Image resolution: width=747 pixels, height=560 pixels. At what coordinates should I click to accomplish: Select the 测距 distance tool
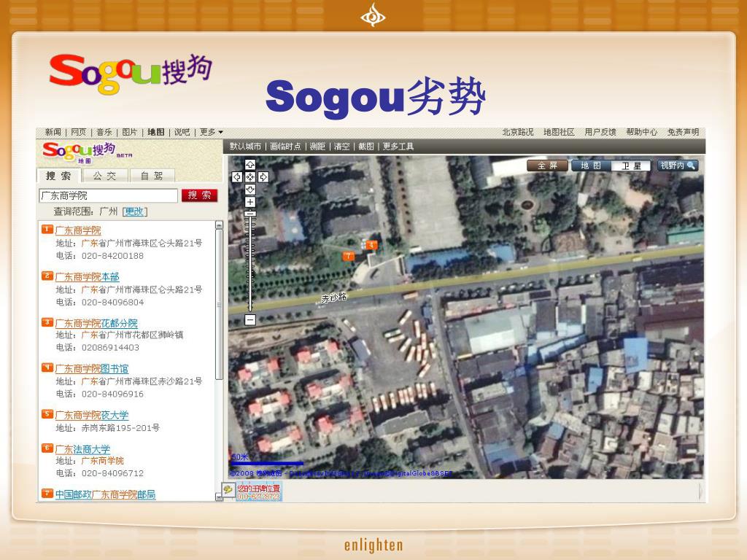(x=317, y=147)
